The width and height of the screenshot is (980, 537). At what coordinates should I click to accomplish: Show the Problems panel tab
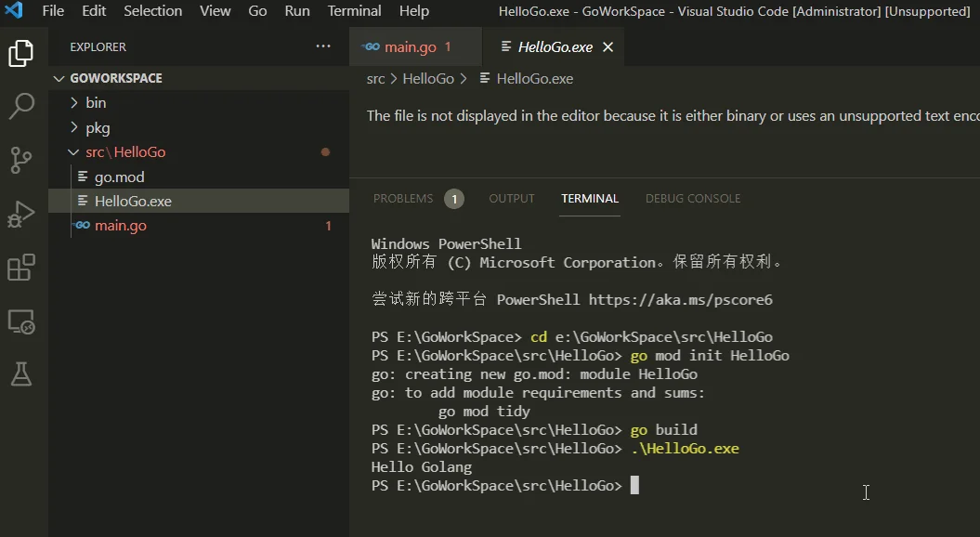[418, 199]
